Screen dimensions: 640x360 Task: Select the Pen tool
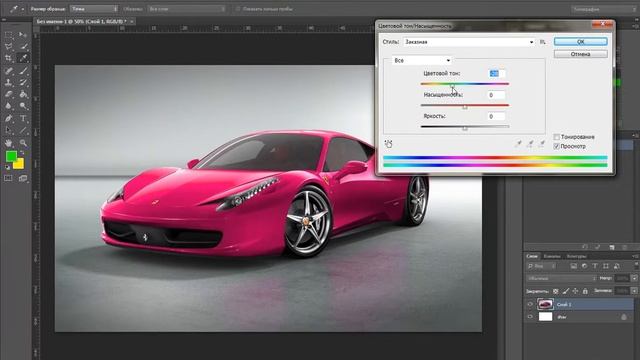click(9, 119)
